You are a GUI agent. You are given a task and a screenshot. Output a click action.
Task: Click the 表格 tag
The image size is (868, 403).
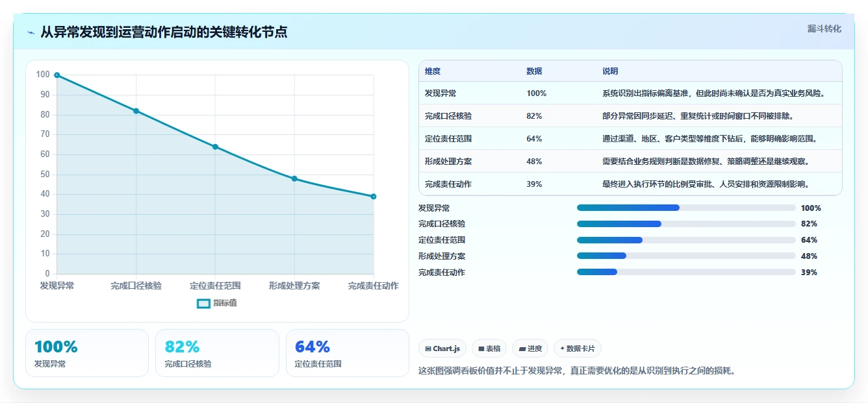click(x=489, y=348)
